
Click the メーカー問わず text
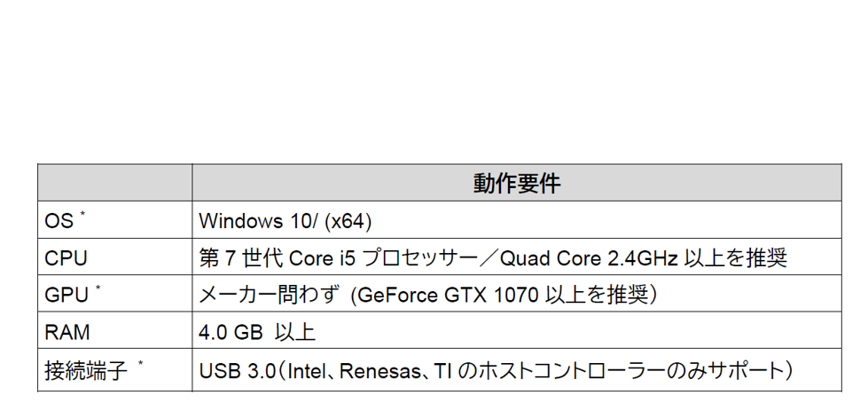[269, 295]
